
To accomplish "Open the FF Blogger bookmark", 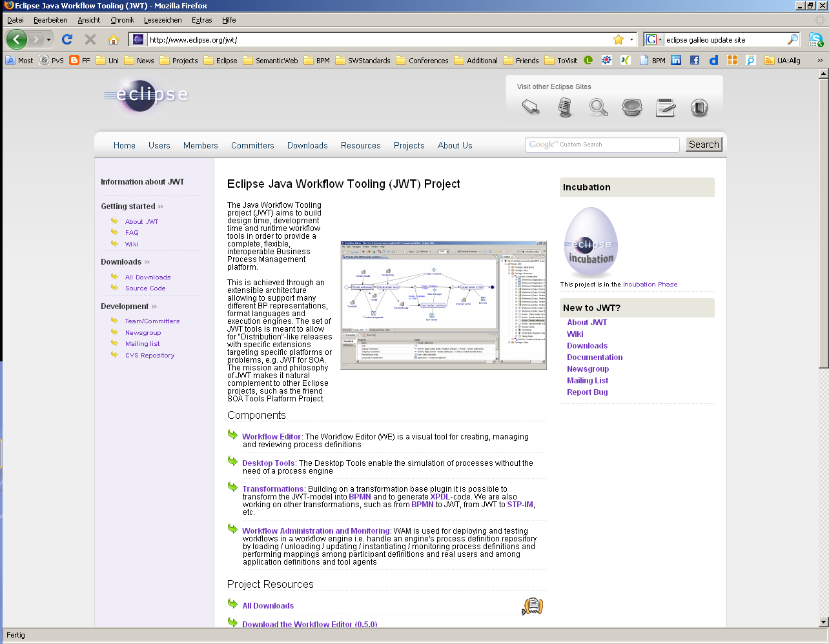I will click(80, 60).
